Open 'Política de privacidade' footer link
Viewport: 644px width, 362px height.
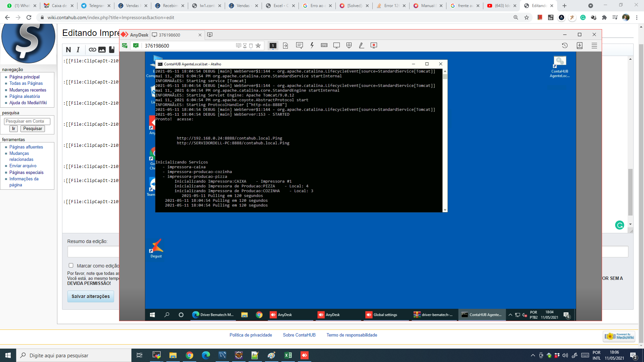pos(251,335)
